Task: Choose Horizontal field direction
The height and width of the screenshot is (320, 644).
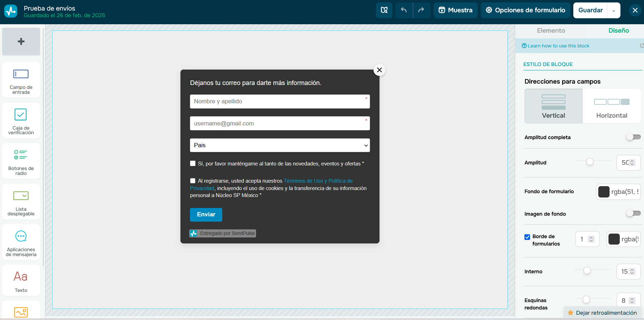Action: (612, 106)
